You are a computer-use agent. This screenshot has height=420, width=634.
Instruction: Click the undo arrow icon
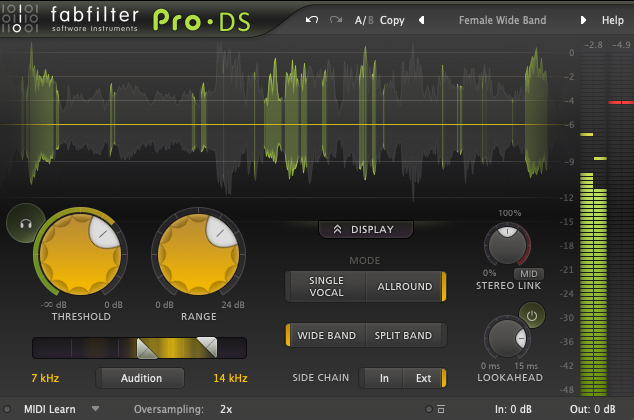[312, 19]
